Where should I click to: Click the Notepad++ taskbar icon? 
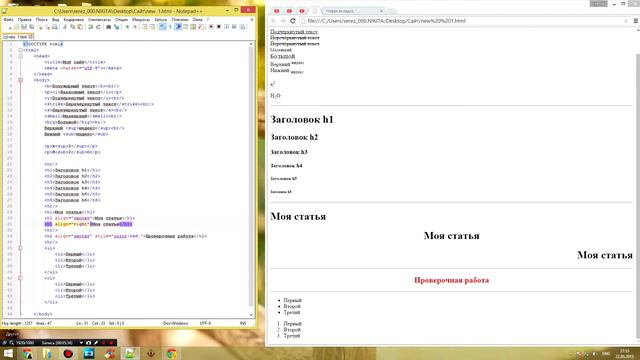click(130, 353)
